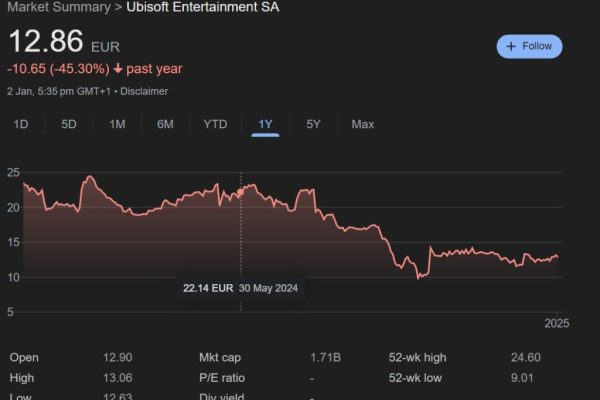Viewport: 600px width, 400px height.
Task: Show the Max range chart
Action: click(363, 124)
